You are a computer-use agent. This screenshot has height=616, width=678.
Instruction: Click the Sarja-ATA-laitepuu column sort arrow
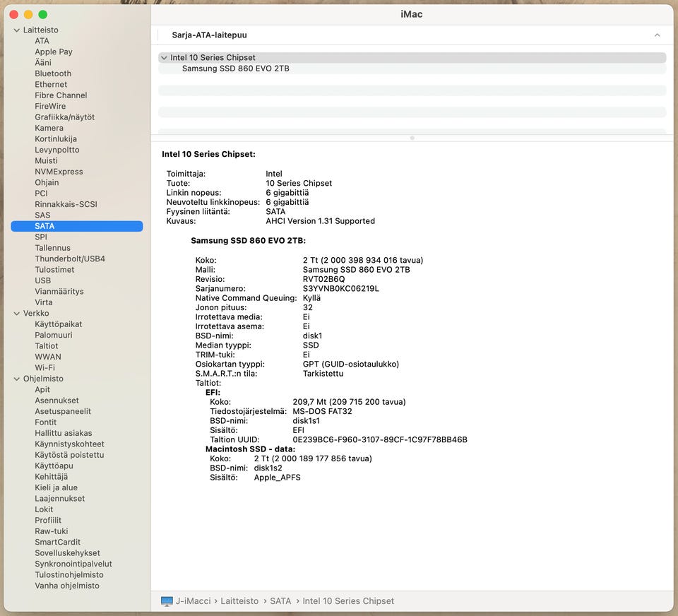pos(657,35)
